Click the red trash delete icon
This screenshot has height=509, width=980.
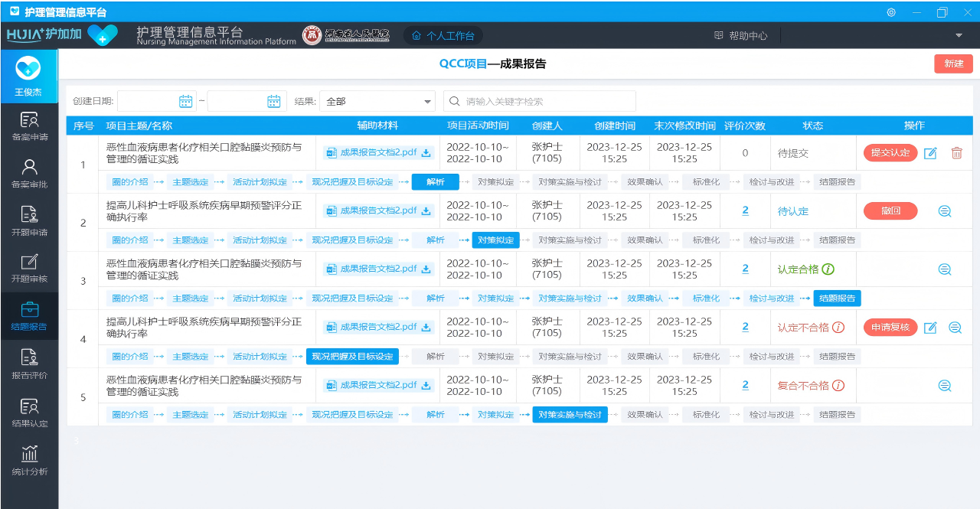coord(956,153)
